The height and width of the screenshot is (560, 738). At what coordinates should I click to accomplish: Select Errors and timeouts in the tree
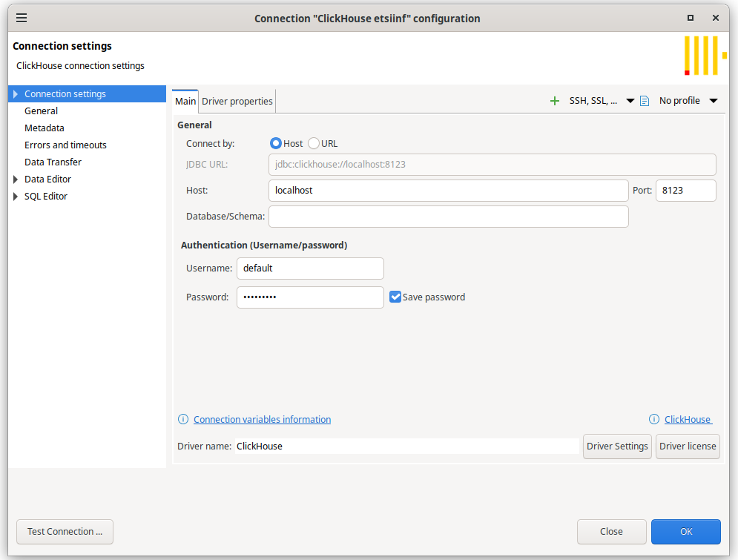pyautogui.click(x=65, y=145)
